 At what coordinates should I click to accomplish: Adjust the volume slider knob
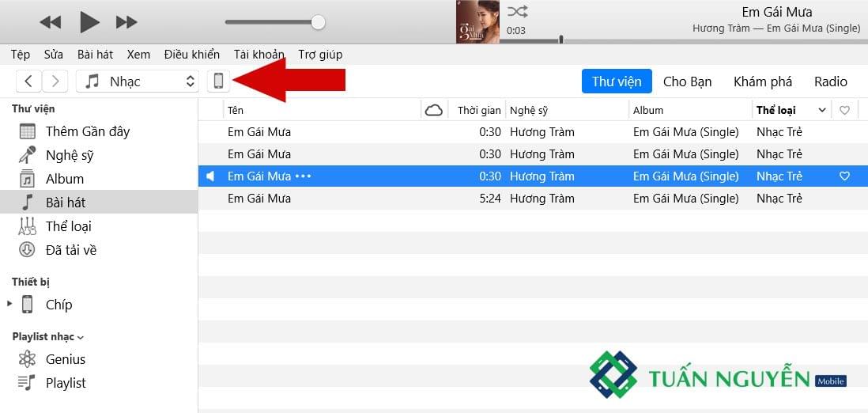point(318,22)
